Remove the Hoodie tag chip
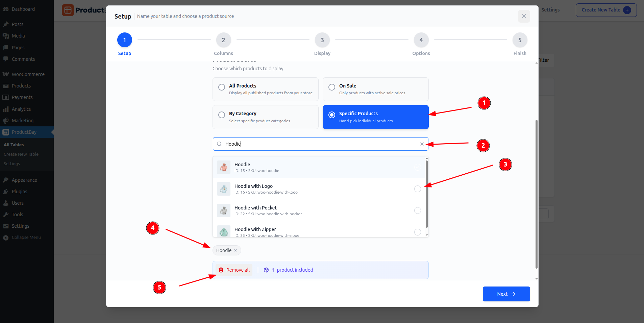This screenshot has width=644, height=323. [x=236, y=250]
